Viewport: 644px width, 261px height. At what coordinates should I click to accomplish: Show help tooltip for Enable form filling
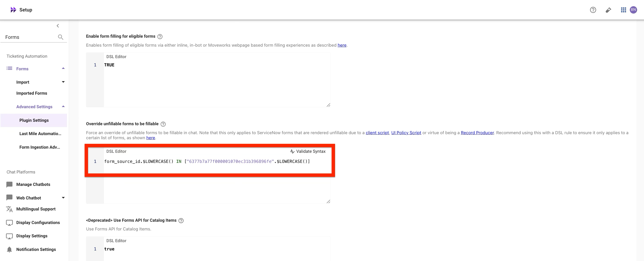coord(160,37)
